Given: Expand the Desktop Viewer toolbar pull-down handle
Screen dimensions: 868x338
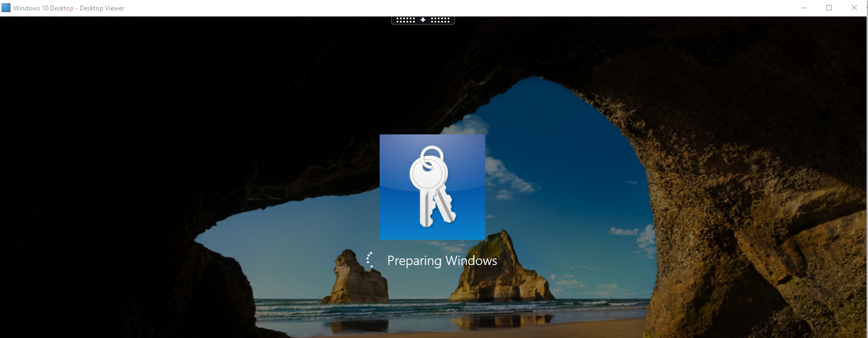Looking at the screenshot, I should coord(423,20).
